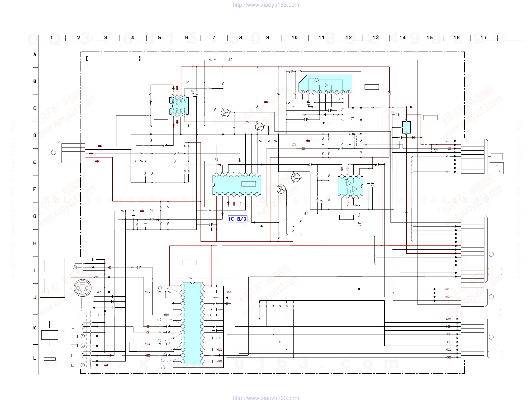Screen dimensions: 532x400
Task: Click grid column label '17'
Action: (x=484, y=38)
